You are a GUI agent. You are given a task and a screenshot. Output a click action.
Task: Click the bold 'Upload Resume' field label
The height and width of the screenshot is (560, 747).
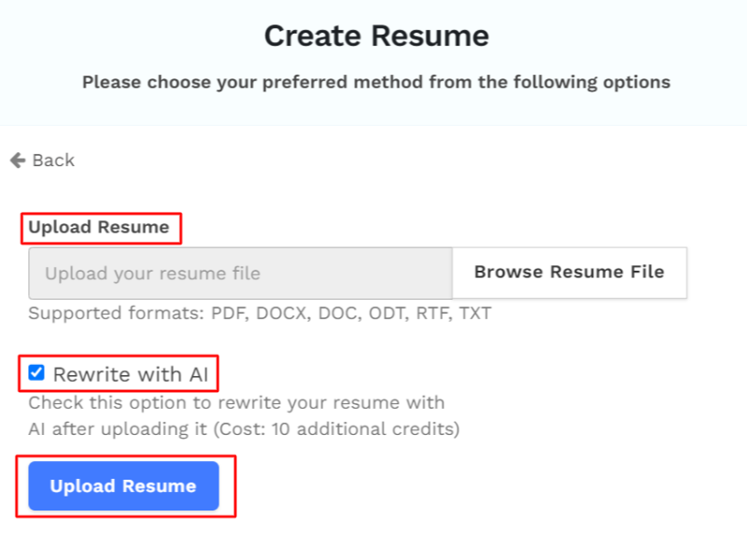click(x=99, y=227)
